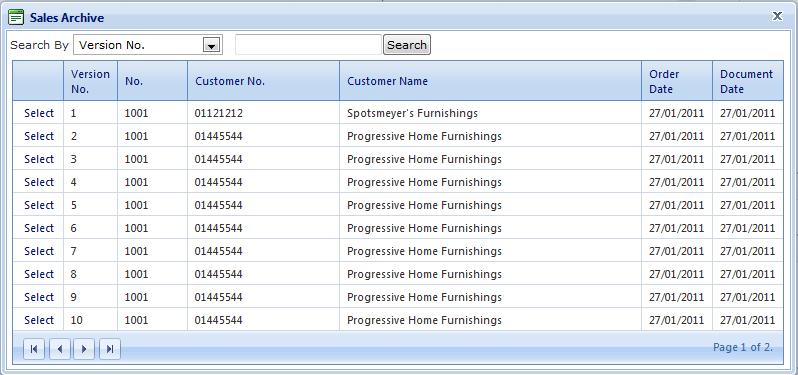
Task: Go to last page of results
Action: (110, 349)
